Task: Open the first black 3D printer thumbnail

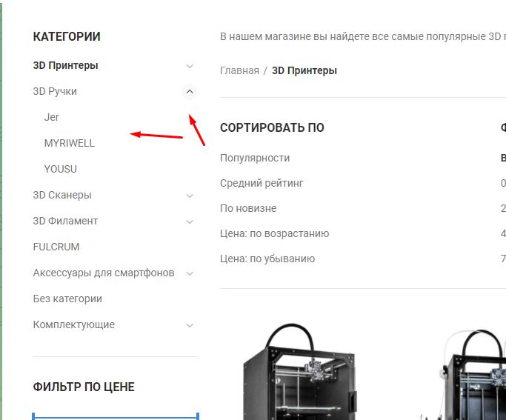Action: 300,372
